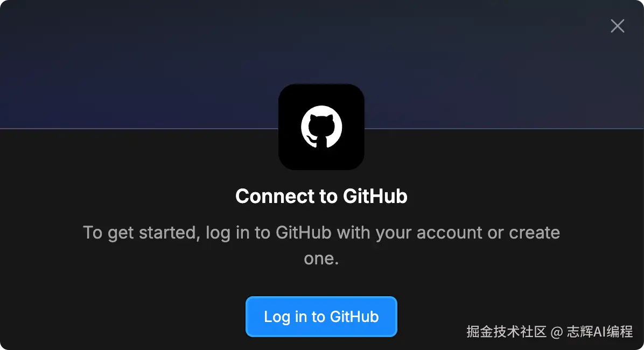The height and width of the screenshot is (350, 644).
Task: Click the "掘金技术社区" watermark label
Action: pos(506,332)
